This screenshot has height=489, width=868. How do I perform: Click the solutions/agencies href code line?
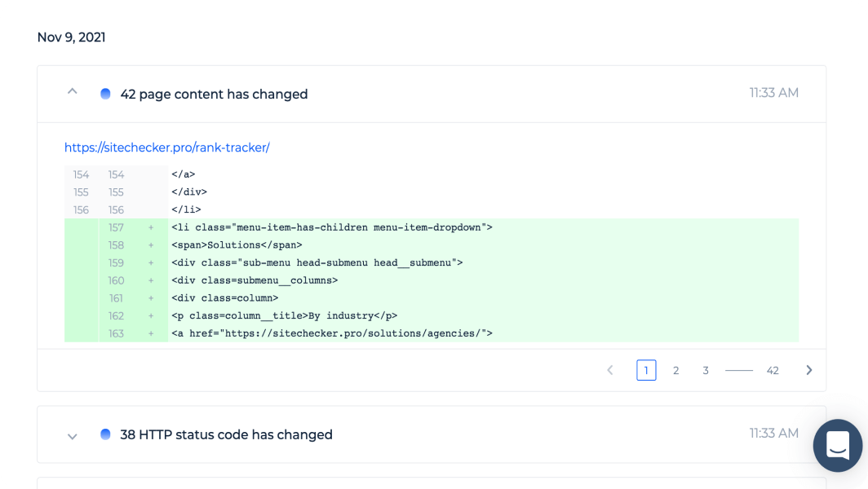click(331, 333)
